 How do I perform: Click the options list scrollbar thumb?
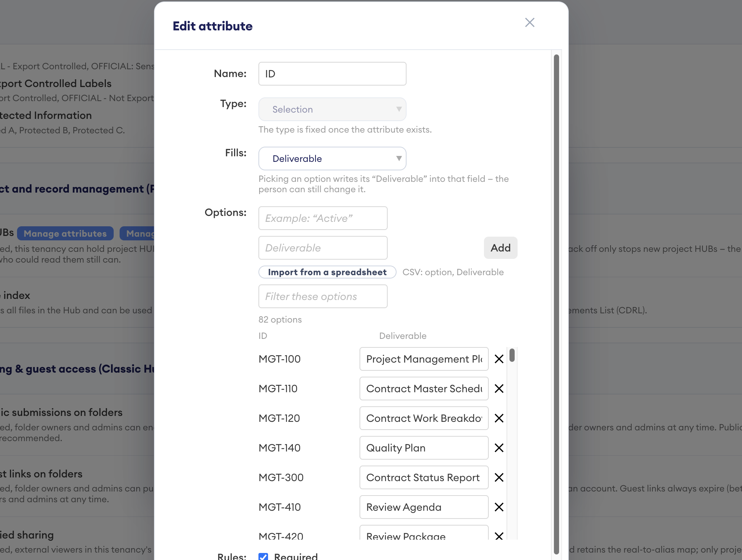[x=512, y=355]
